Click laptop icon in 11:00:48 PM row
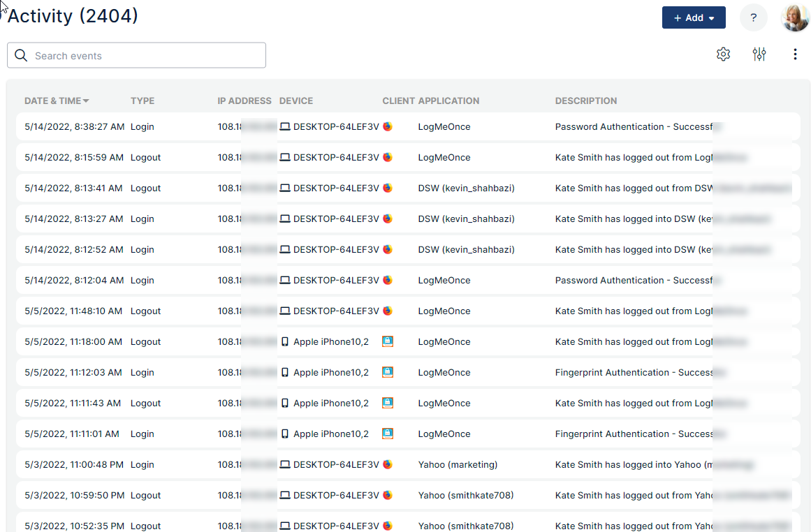The width and height of the screenshot is (811, 532). [x=284, y=464]
